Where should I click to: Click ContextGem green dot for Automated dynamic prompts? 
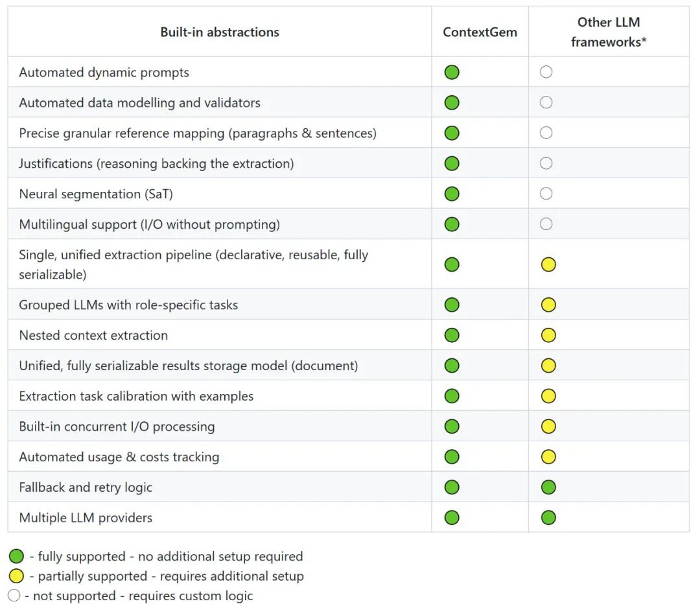[x=452, y=72]
